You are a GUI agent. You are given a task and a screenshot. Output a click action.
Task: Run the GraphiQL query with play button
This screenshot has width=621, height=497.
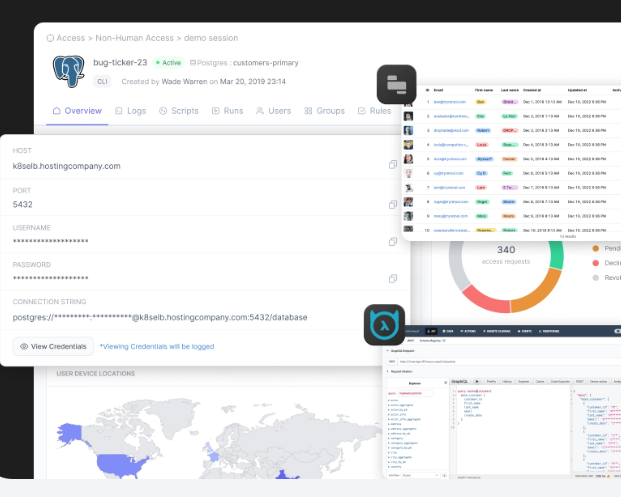tap(477, 381)
